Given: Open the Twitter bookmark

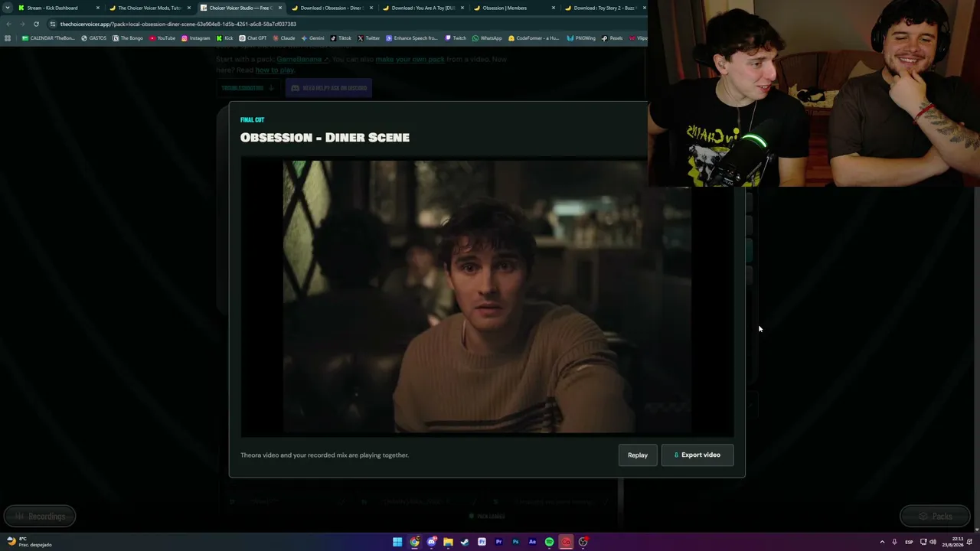Looking at the screenshot, I should click(x=368, y=38).
